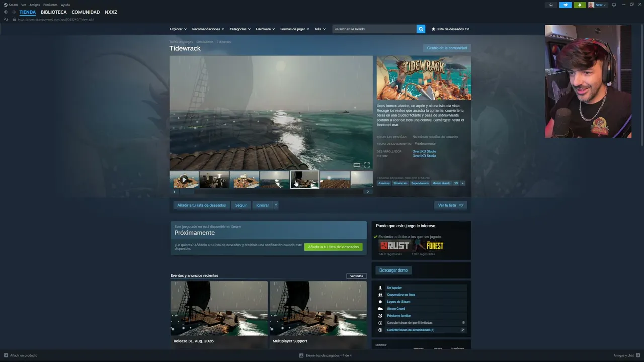Click the Simuladores breadcrumb link
Image resolution: width=644 pixels, height=362 pixels.
[x=205, y=42]
